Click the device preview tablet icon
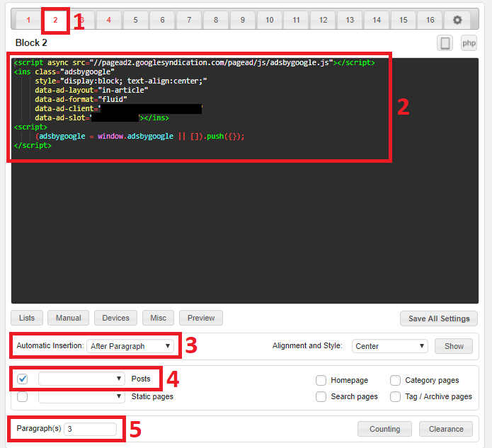 (445, 43)
